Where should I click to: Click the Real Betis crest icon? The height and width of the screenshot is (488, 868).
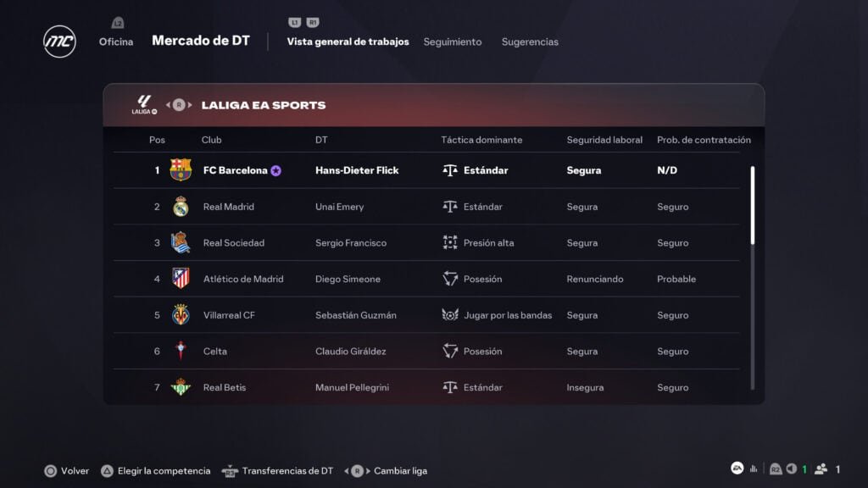[181, 386]
